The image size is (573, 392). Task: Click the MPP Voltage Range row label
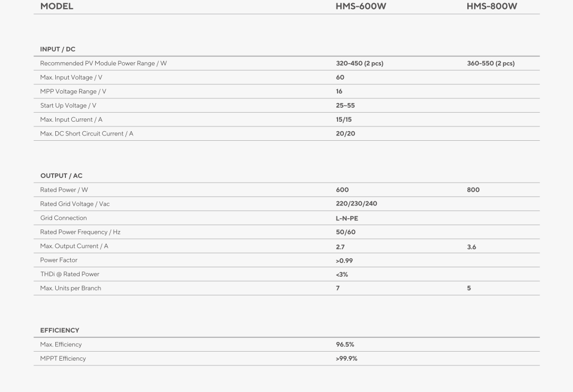click(73, 91)
